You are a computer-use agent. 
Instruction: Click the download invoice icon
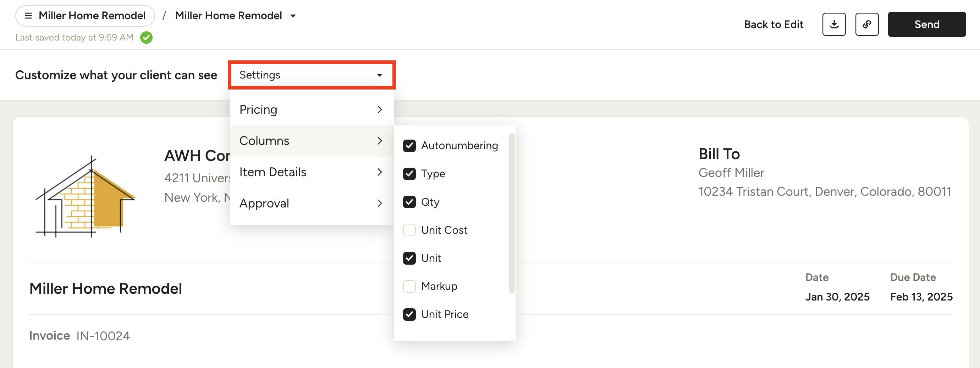(x=834, y=25)
